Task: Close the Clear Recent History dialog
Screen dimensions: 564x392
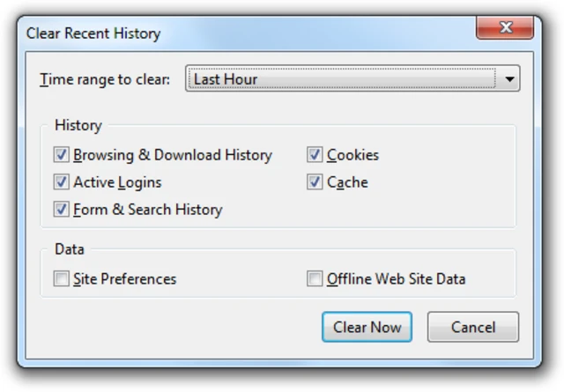Action: pos(506,29)
